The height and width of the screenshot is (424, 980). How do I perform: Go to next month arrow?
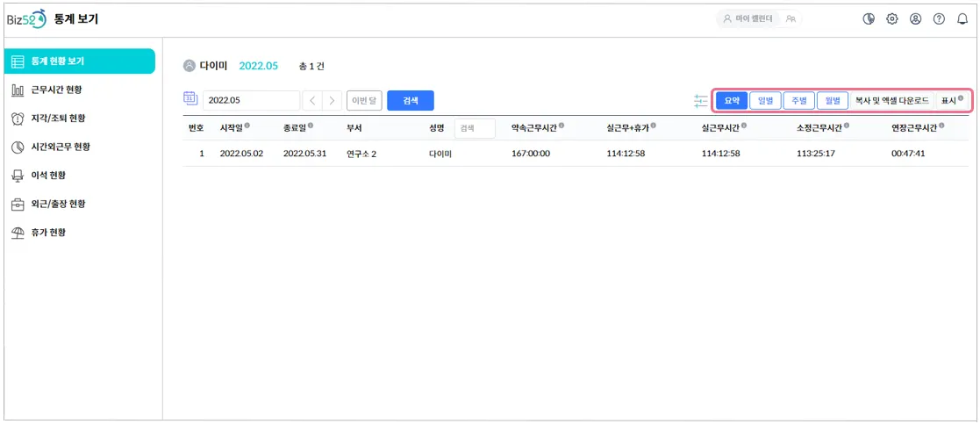(333, 101)
